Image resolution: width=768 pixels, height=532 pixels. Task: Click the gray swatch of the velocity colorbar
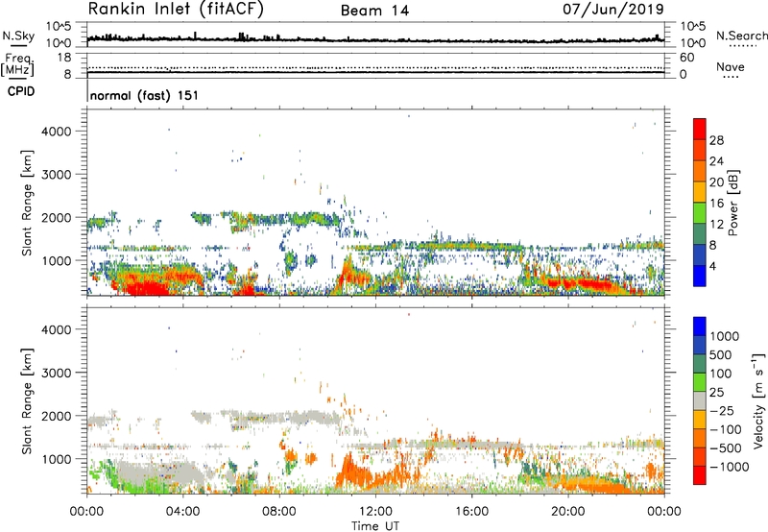coord(700,400)
